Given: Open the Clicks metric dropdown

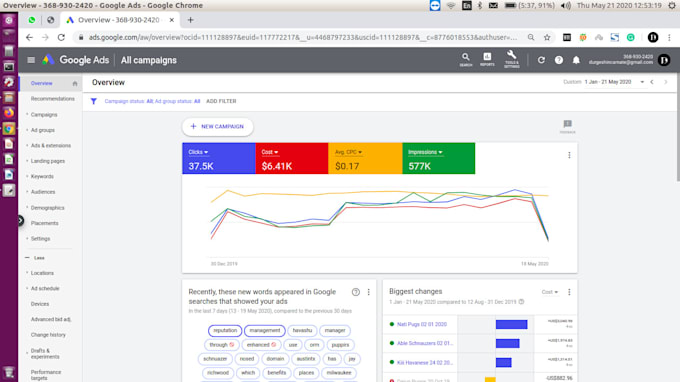Looking at the screenshot, I should point(198,152).
